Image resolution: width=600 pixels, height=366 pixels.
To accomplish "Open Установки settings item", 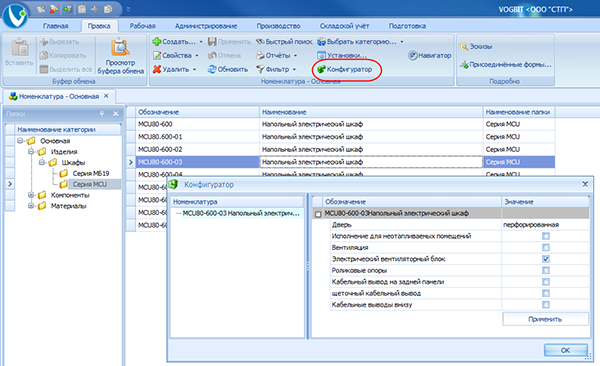I will 342,56.
